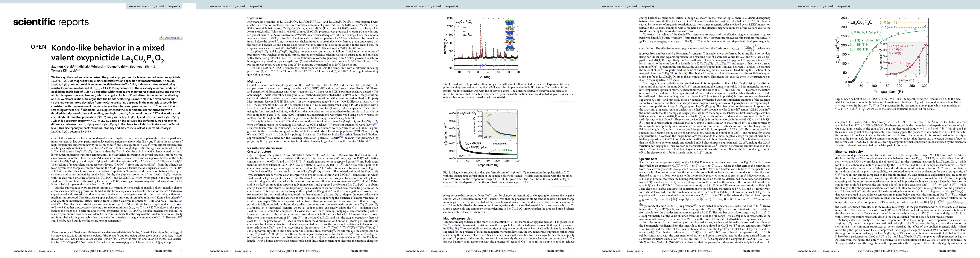980x258 pixels.
Task: Click the 'Fig. 3.' caption label
Action: click(x=839, y=99)
